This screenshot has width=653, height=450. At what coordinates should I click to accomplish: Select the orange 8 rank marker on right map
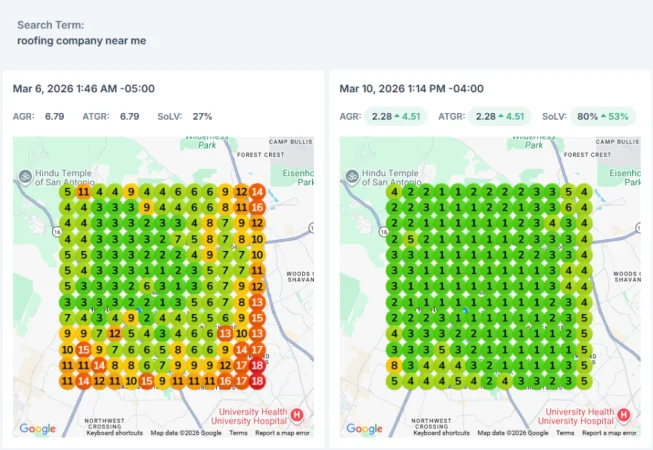tap(394, 365)
